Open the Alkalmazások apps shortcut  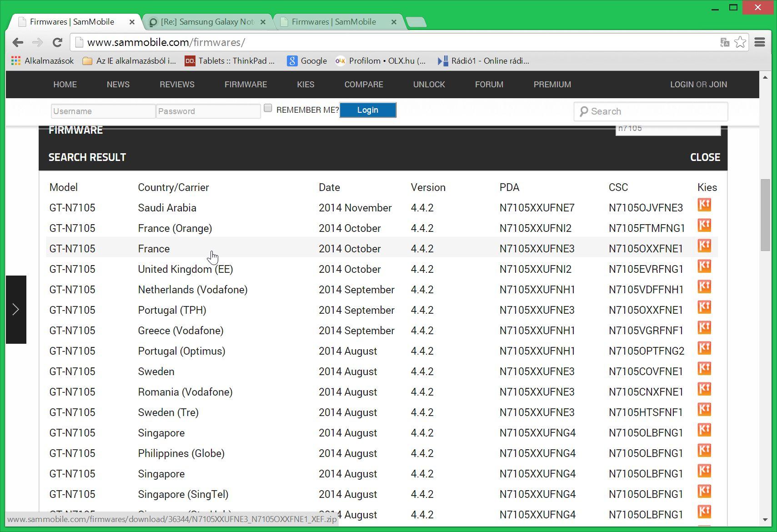42,61
